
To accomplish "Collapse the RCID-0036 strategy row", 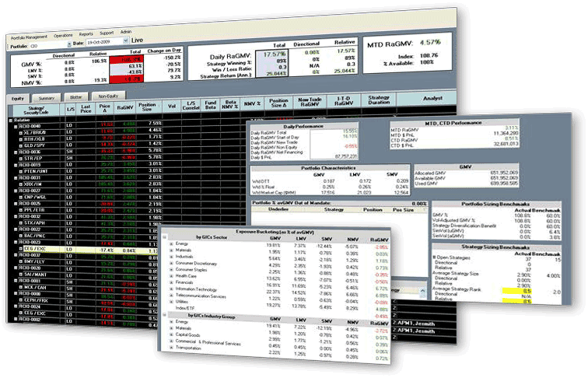I will coord(16,152).
